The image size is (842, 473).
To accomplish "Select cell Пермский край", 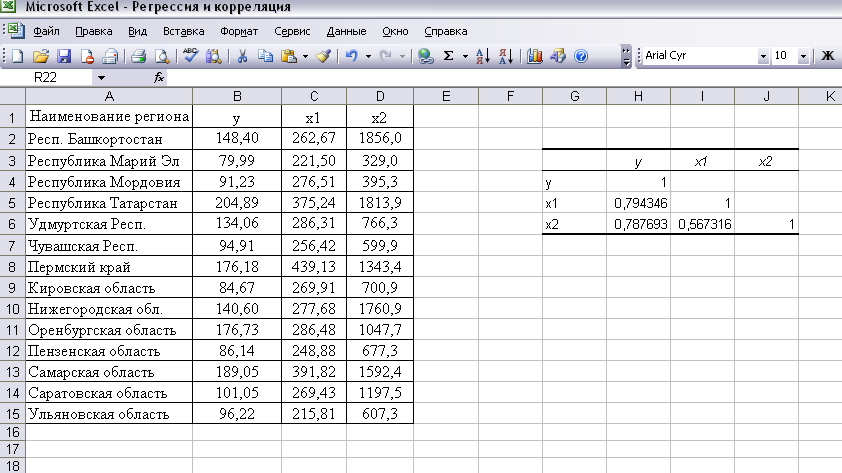I will click(109, 267).
